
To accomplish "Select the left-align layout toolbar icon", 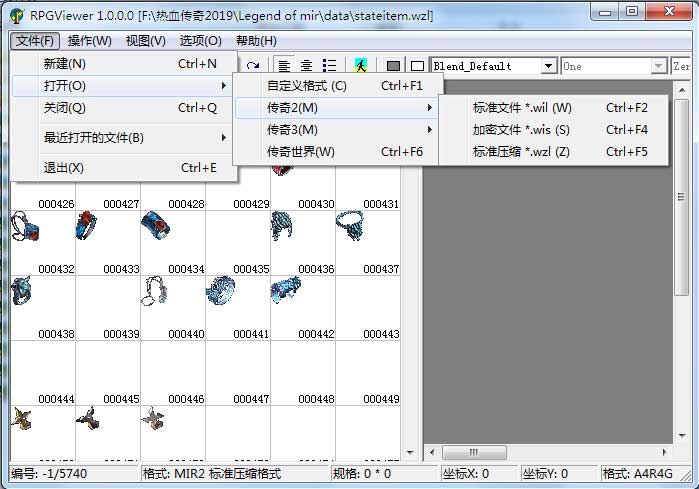I will click(x=284, y=66).
